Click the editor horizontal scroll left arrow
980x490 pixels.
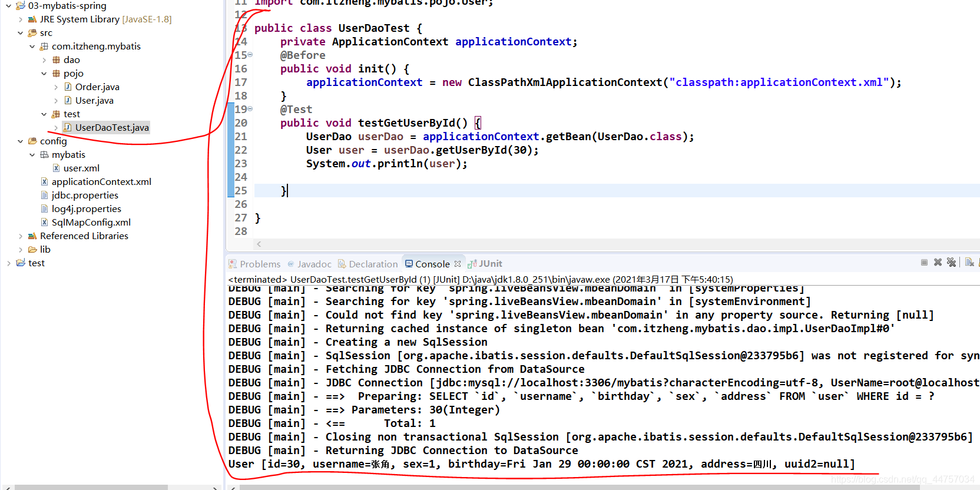(259, 244)
